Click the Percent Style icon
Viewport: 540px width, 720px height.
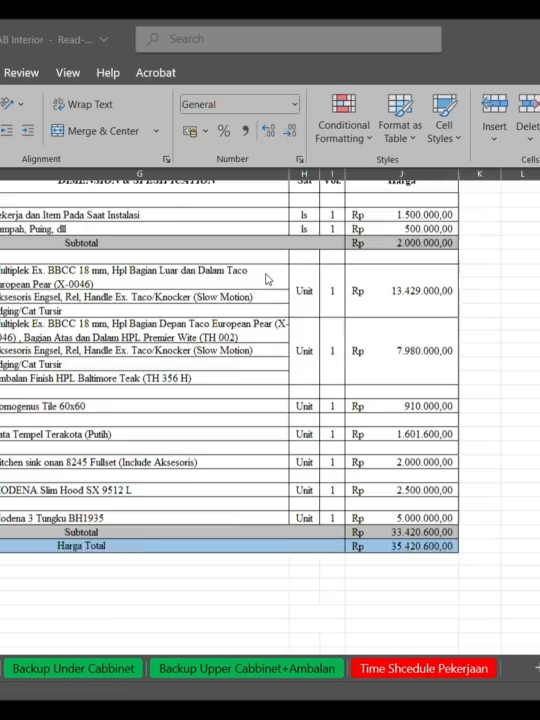[224, 131]
